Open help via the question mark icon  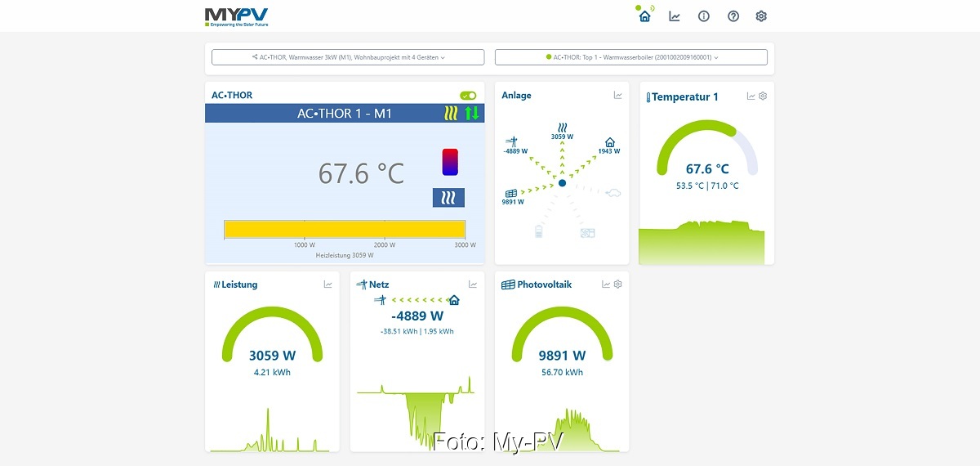[733, 16]
